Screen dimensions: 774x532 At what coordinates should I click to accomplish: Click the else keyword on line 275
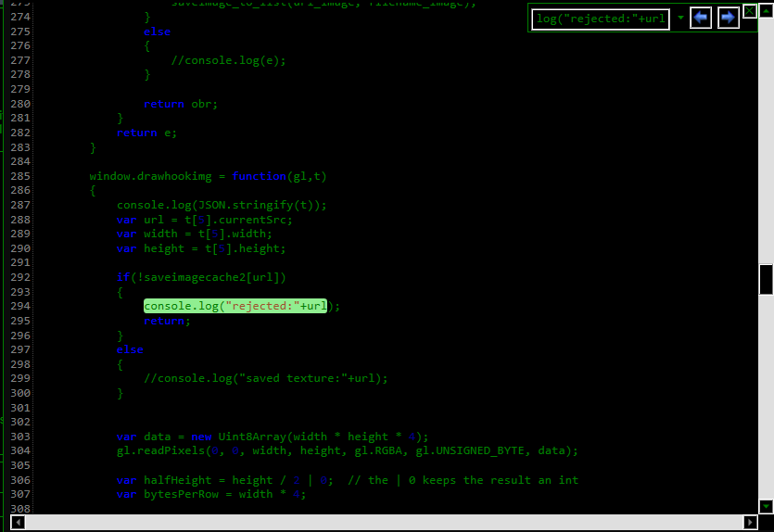tap(157, 32)
